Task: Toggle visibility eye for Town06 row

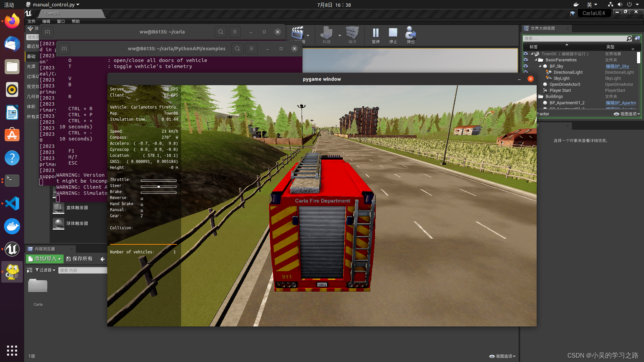Action: tap(526, 54)
